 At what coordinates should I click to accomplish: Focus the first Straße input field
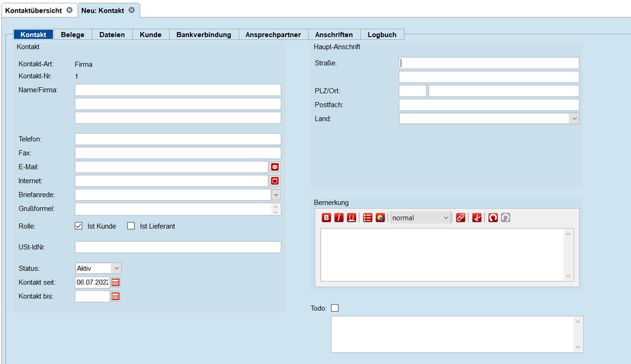point(489,63)
